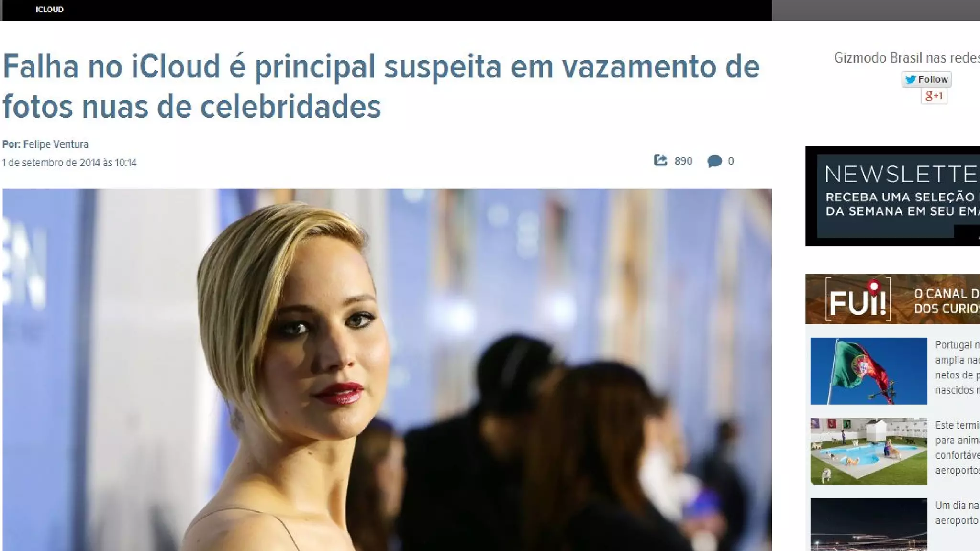The width and height of the screenshot is (980, 551).
Task: Click the Google +1 icon
Action: coord(934,96)
